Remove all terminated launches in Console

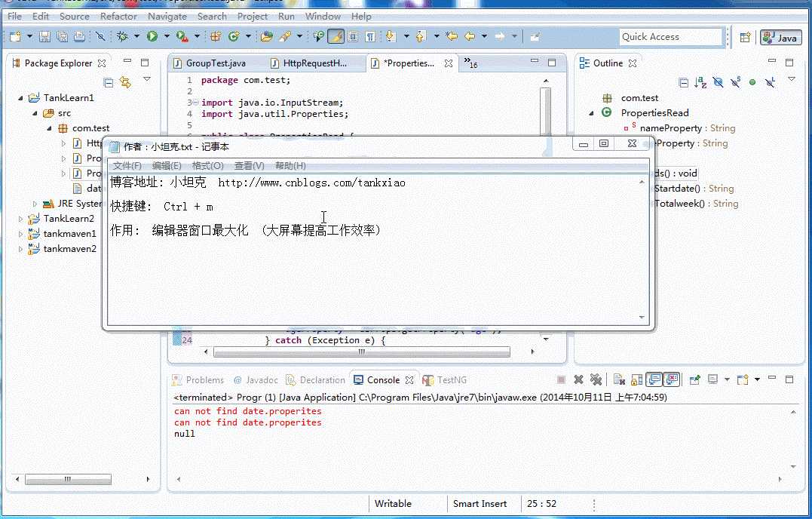(x=596, y=379)
